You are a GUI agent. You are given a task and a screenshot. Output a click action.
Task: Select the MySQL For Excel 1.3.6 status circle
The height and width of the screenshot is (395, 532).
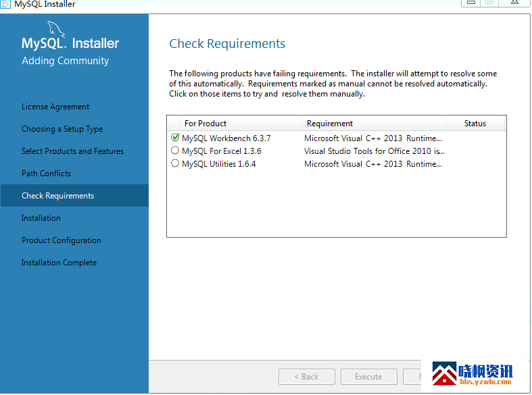coord(175,151)
